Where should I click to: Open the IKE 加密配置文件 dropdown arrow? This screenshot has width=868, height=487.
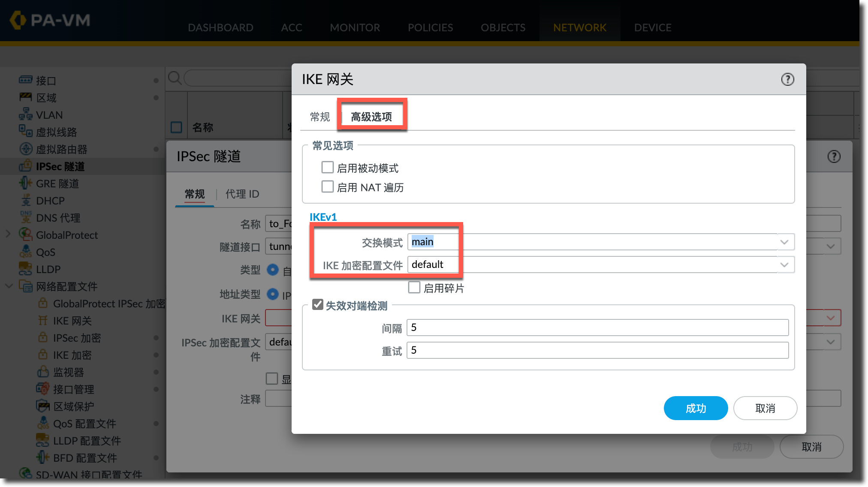[x=784, y=265]
